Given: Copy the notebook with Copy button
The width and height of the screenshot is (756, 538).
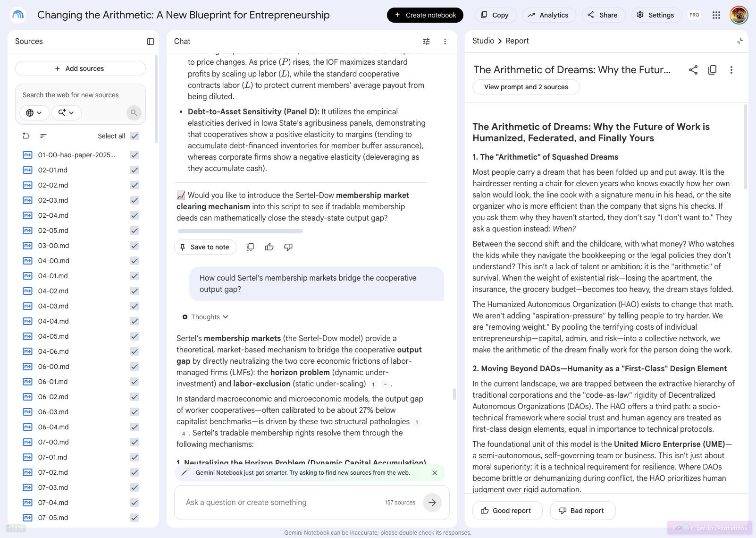Looking at the screenshot, I should click(495, 15).
